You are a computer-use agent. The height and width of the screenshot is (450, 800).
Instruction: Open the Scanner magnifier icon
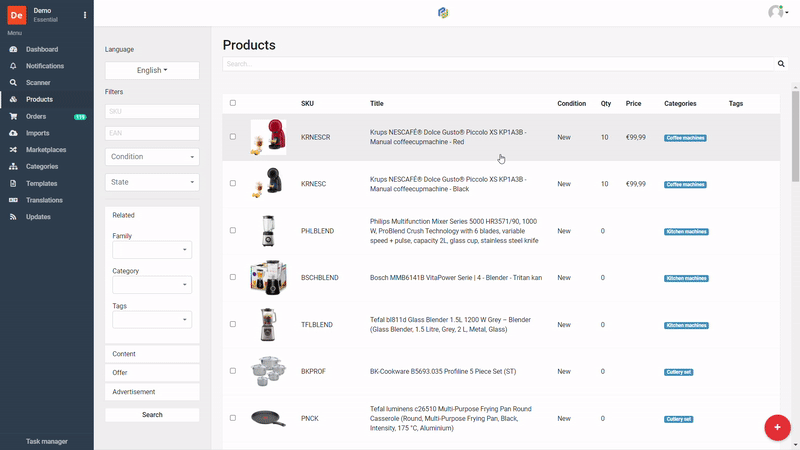click(13, 83)
